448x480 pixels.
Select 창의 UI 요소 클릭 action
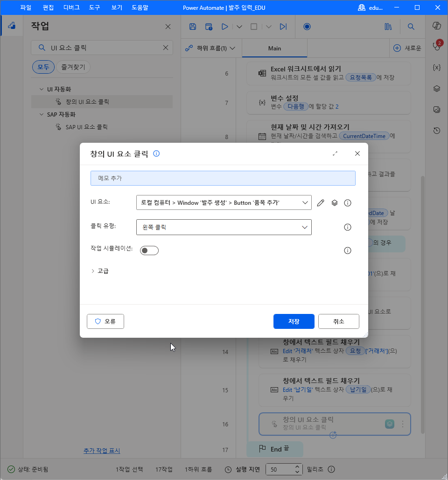coord(102,102)
